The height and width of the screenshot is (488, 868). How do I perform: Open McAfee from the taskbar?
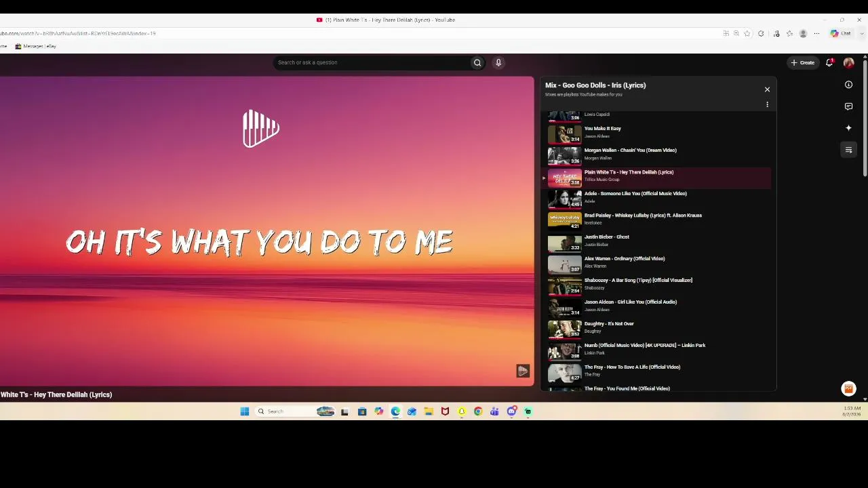[x=445, y=411]
